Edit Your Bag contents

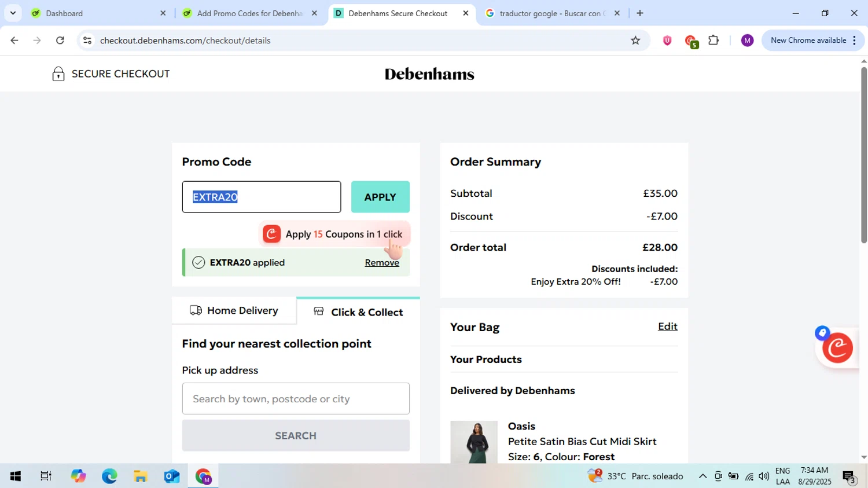click(x=668, y=326)
